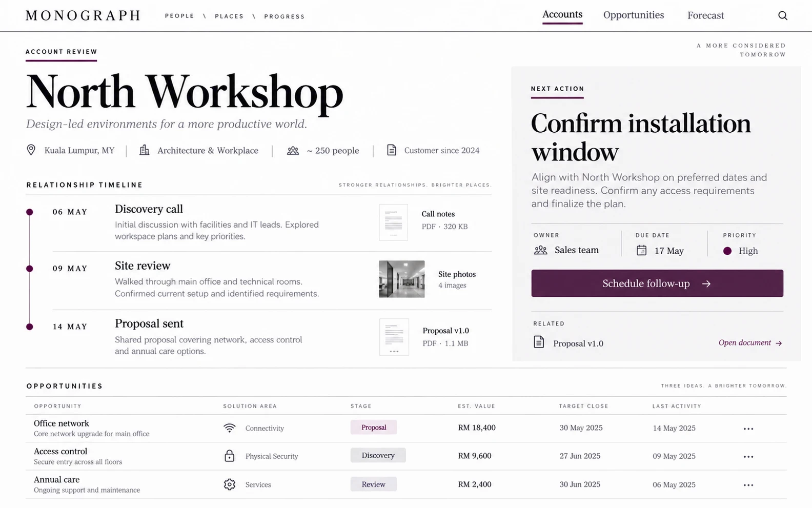Click the gear icon for Services
The image size is (812, 508).
coord(230,484)
